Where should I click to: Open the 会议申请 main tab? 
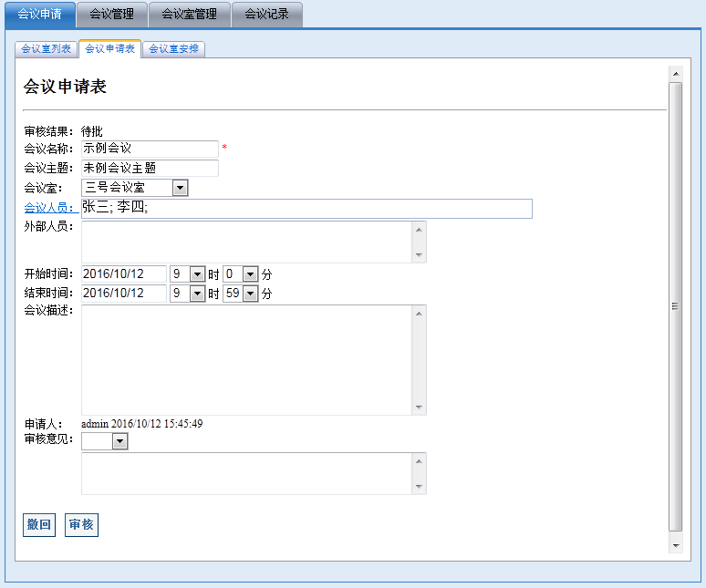[x=40, y=15]
